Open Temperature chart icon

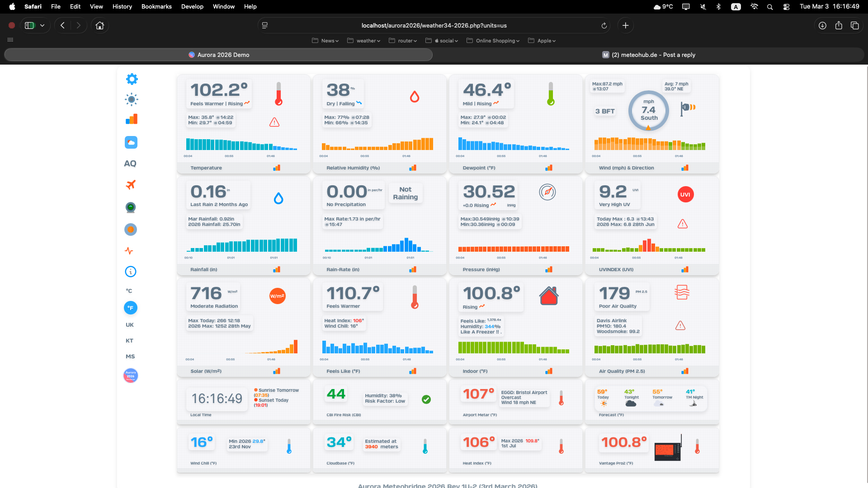coord(277,168)
